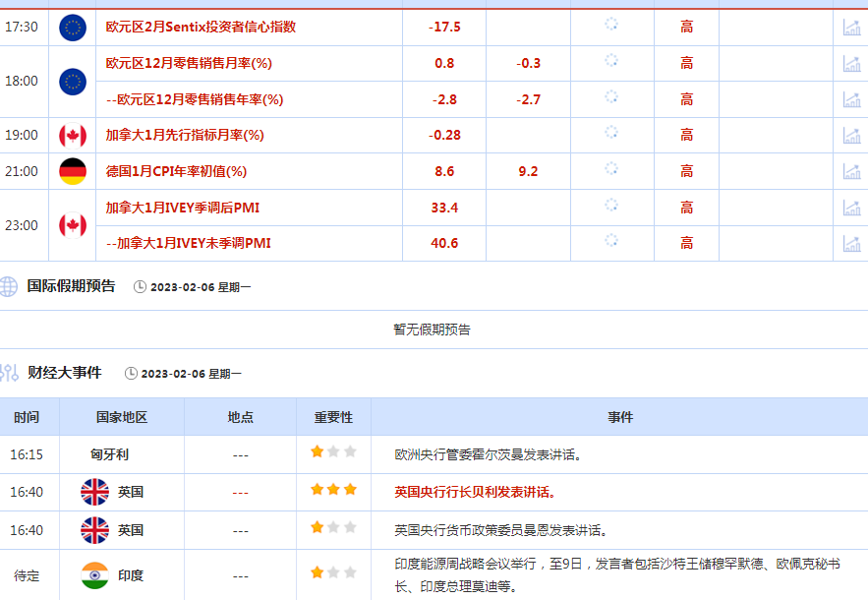Open chart icon for 欧元区2月Sentix投资者信心指数

click(850, 28)
